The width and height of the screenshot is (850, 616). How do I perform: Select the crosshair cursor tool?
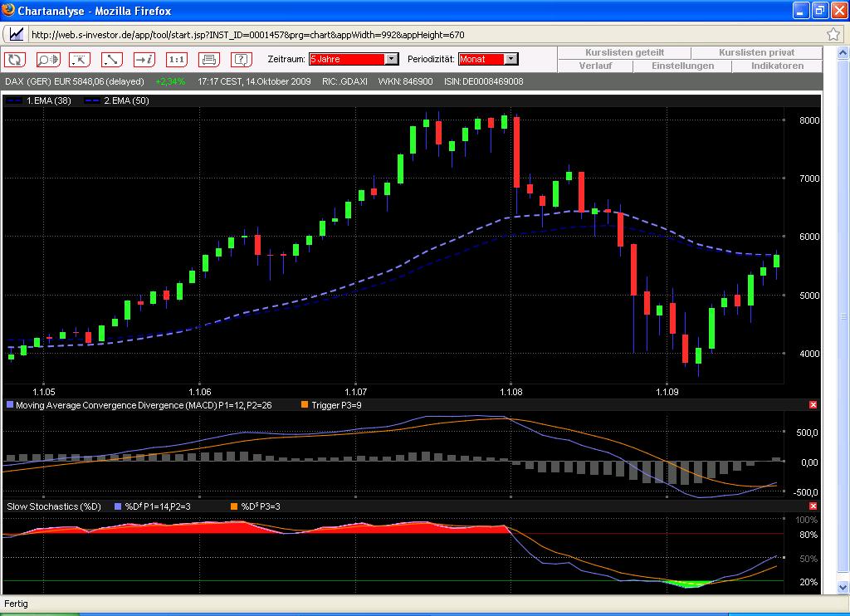tap(80, 60)
